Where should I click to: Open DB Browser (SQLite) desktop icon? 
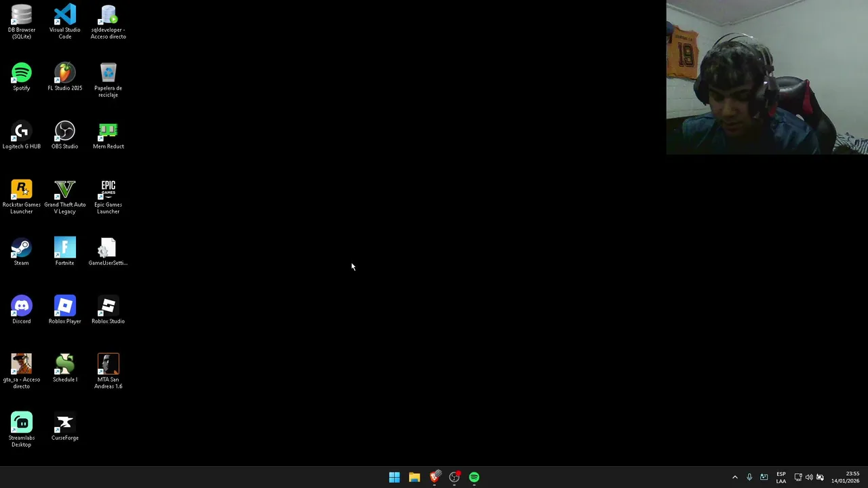pos(22,22)
